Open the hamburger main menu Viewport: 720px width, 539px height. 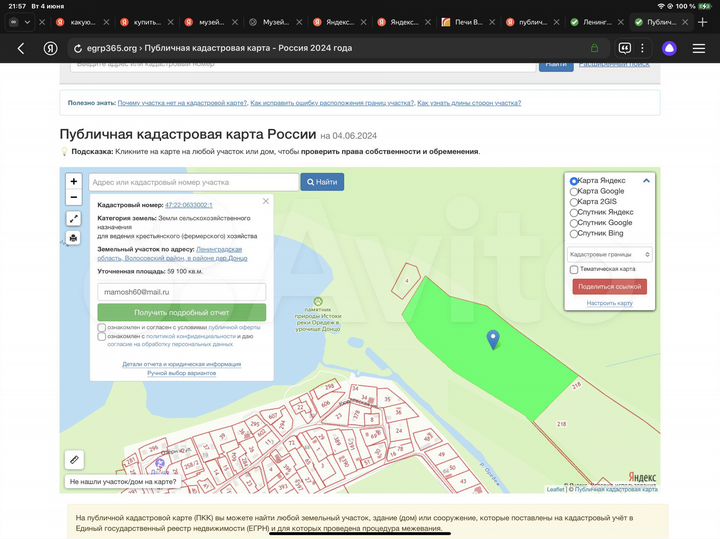[x=699, y=48]
